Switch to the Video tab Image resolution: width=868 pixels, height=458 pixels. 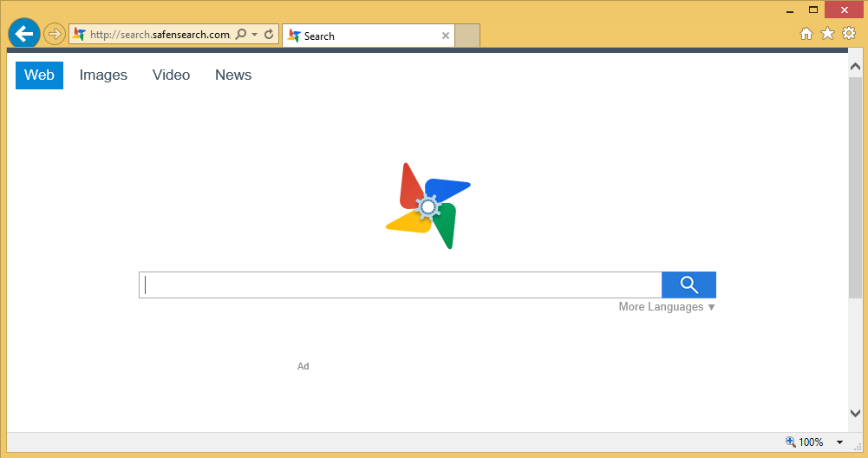click(x=171, y=75)
